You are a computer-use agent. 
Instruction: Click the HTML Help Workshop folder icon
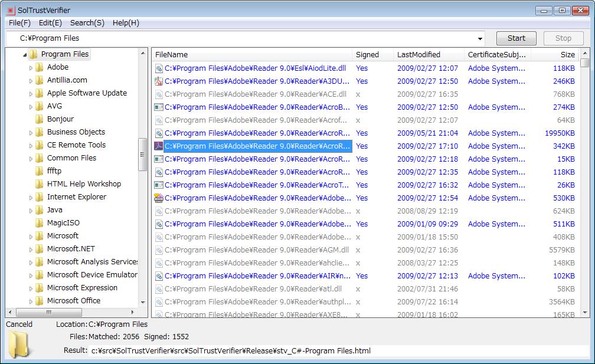tap(39, 184)
